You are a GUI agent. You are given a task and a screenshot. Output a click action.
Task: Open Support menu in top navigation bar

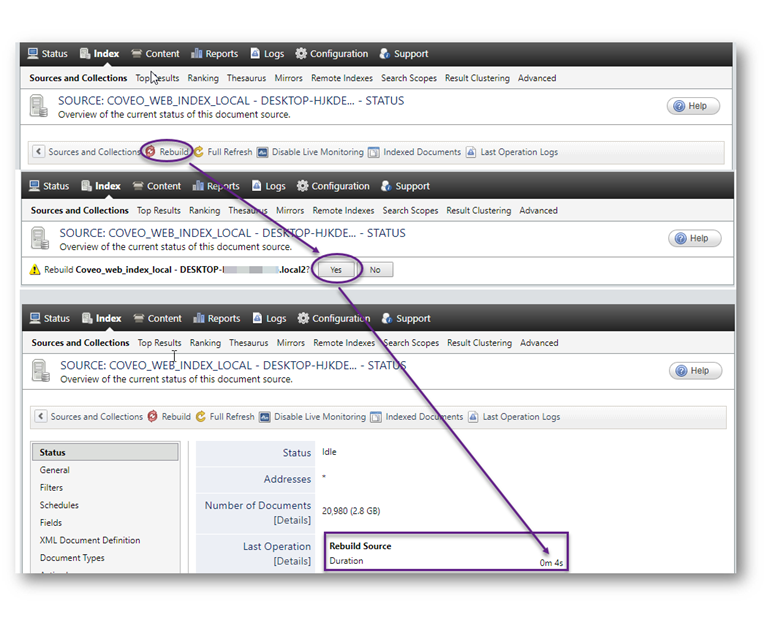[404, 54]
